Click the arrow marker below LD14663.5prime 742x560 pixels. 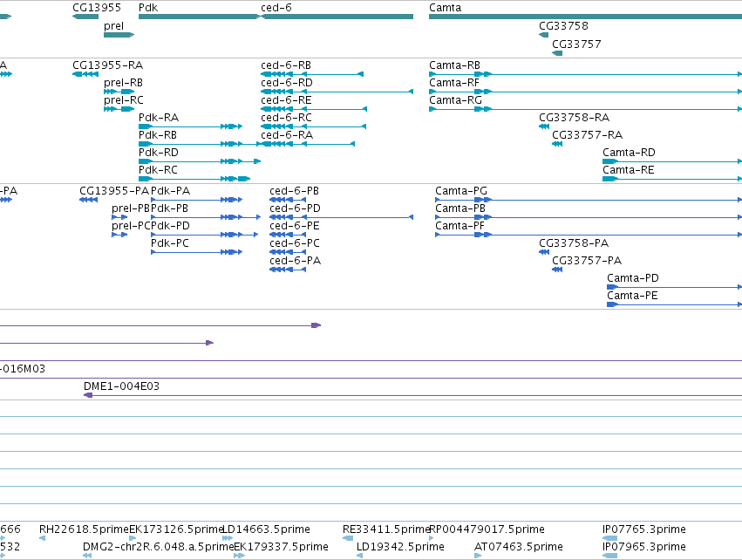(x=228, y=538)
